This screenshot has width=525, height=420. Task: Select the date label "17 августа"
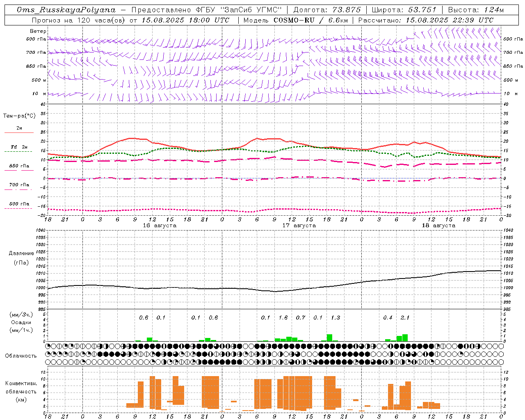(x=299, y=226)
